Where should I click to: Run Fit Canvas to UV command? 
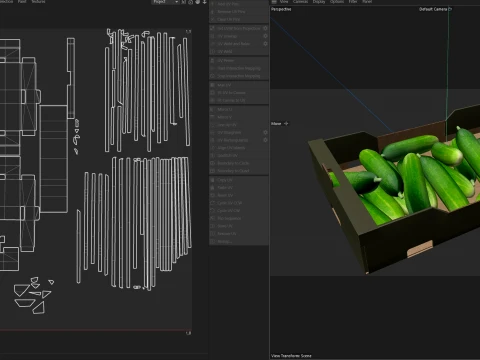point(239,100)
